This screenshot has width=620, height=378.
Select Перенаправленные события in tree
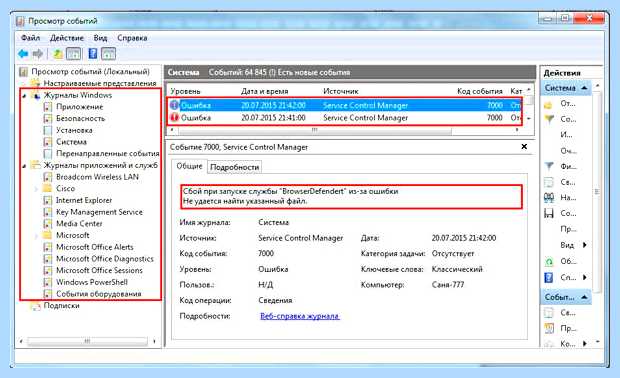point(108,153)
